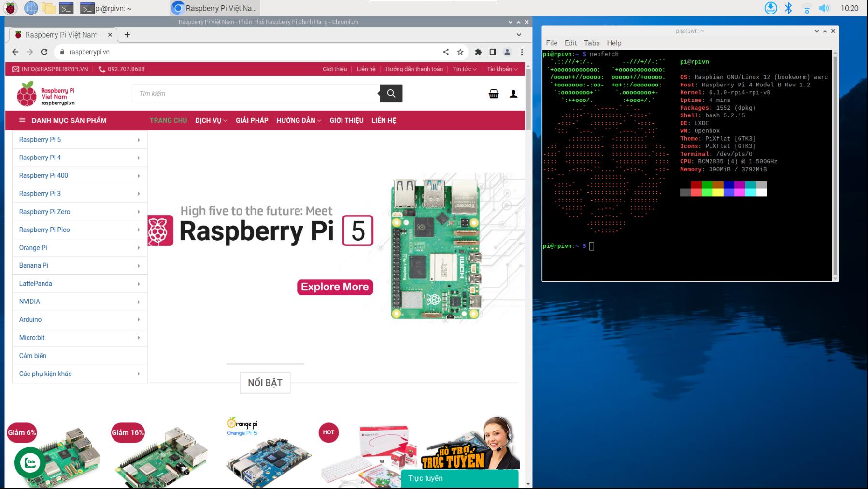
Task: Click the Tìm kiếm search field
Action: [256, 94]
